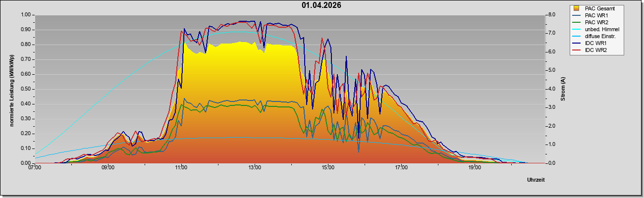Click the 8.0 right axis value
This screenshot has height=198, width=644.
click(x=551, y=15)
